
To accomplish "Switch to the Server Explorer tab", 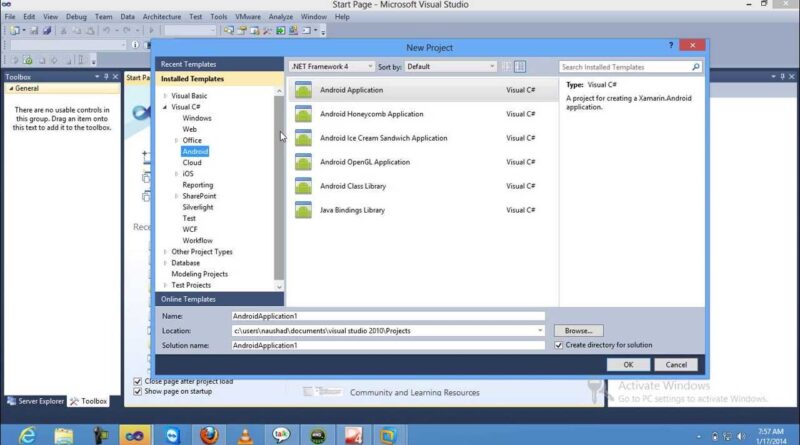I will (x=35, y=401).
